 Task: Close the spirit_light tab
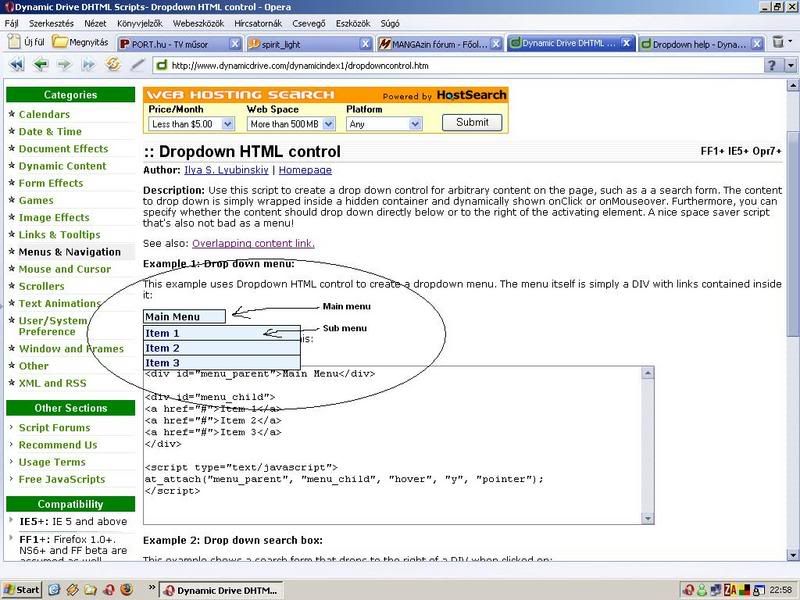click(365, 44)
